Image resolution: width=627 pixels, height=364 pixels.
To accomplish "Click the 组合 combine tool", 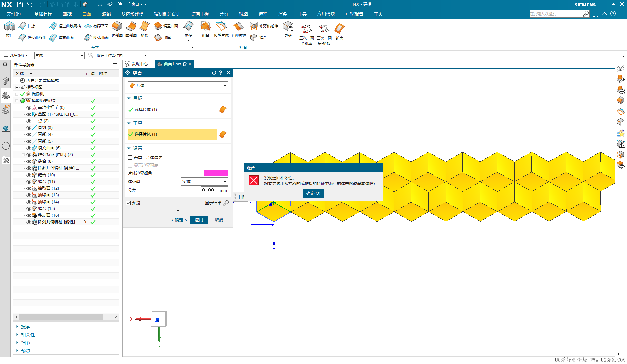I will 206,29.
